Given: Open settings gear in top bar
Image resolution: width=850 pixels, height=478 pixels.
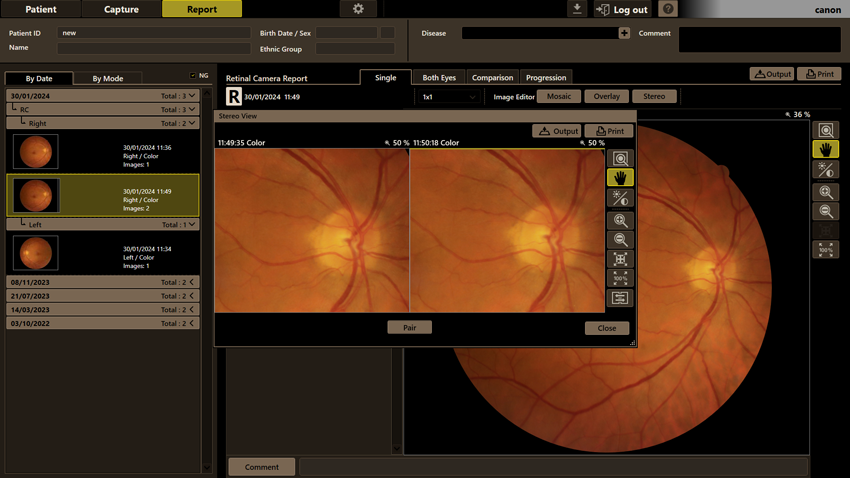Looking at the screenshot, I should 358,9.
